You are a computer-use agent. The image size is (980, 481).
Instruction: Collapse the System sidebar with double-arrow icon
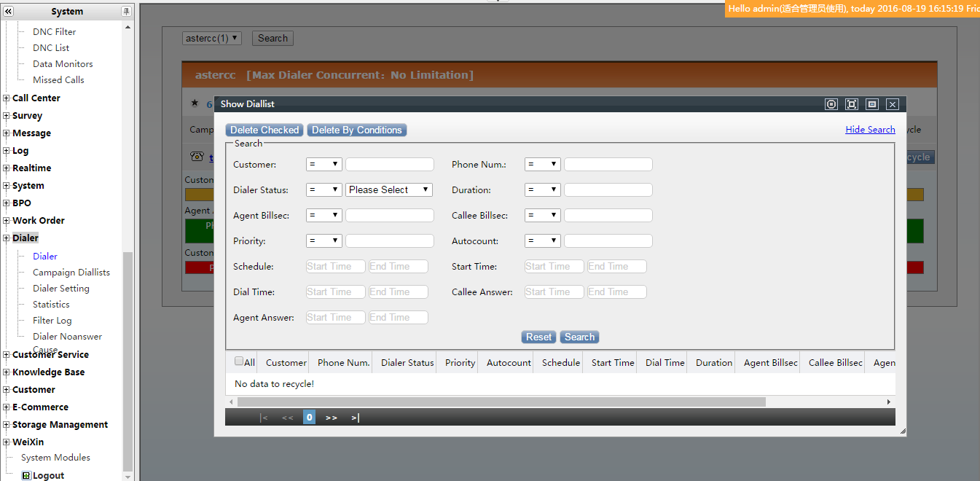pyautogui.click(x=8, y=12)
